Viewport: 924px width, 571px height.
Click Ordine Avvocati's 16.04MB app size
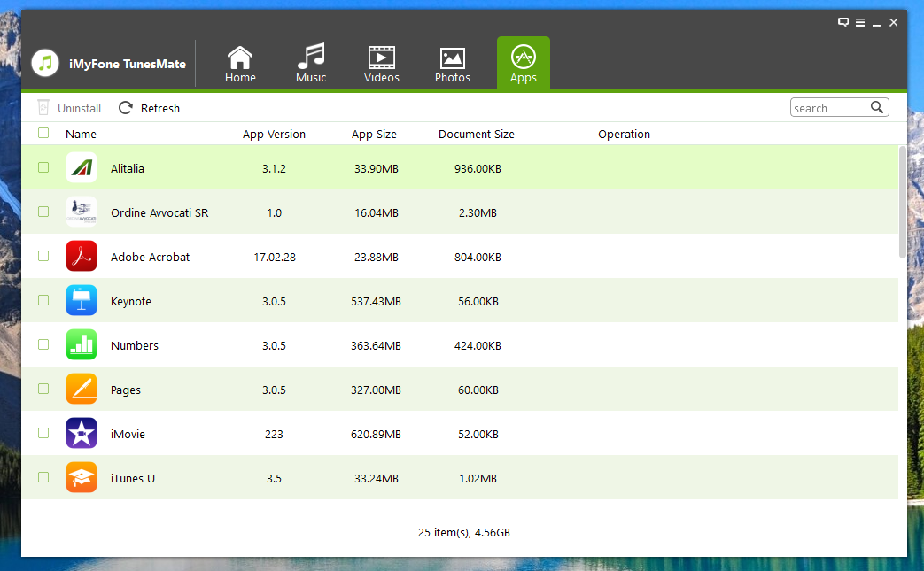[376, 213]
